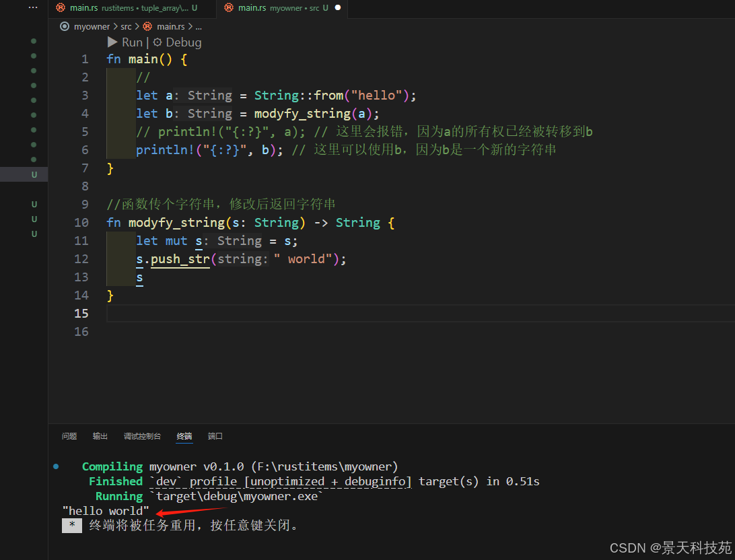Image resolution: width=735 pixels, height=560 pixels.
Task: Click the Compiling line in terminal
Action: (240, 466)
